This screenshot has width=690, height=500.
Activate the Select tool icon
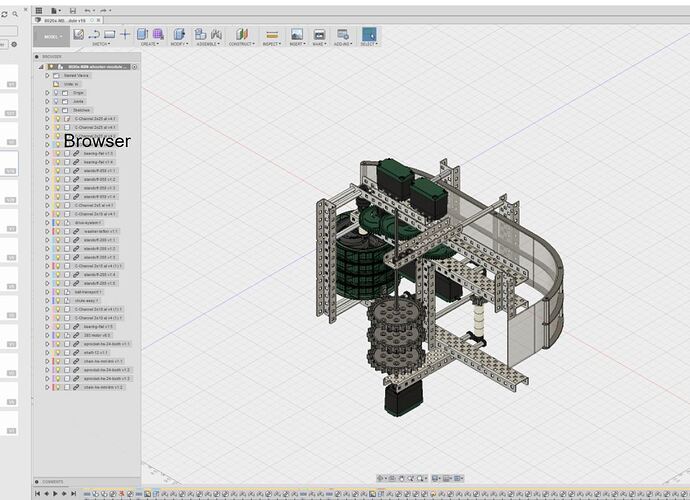click(369, 34)
